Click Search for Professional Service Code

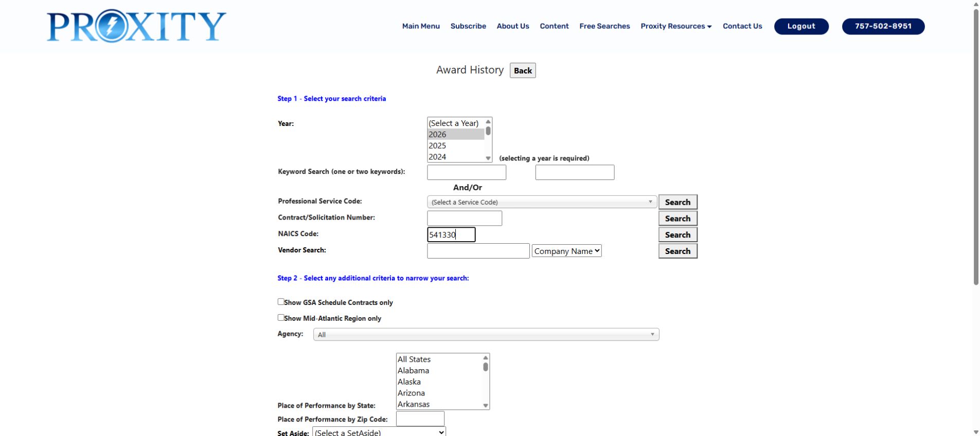(678, 202)
